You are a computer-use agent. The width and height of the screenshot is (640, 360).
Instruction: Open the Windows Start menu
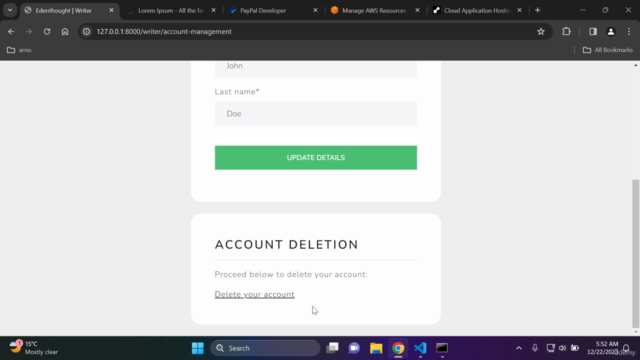click(198, 348)
